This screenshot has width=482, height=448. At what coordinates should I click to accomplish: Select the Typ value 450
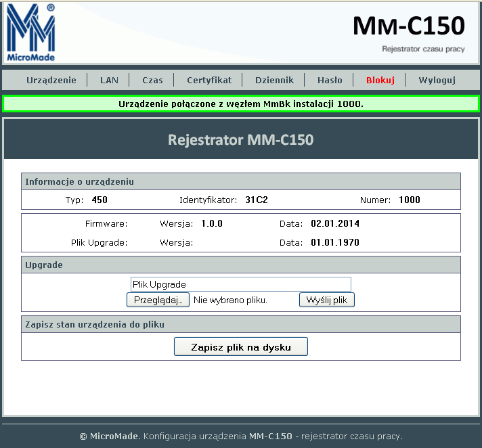click(100, 200)
